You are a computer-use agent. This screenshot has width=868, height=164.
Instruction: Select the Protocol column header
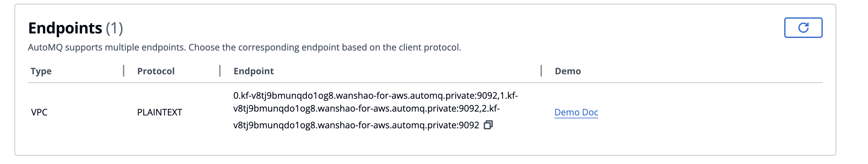(x=156, y=71)
